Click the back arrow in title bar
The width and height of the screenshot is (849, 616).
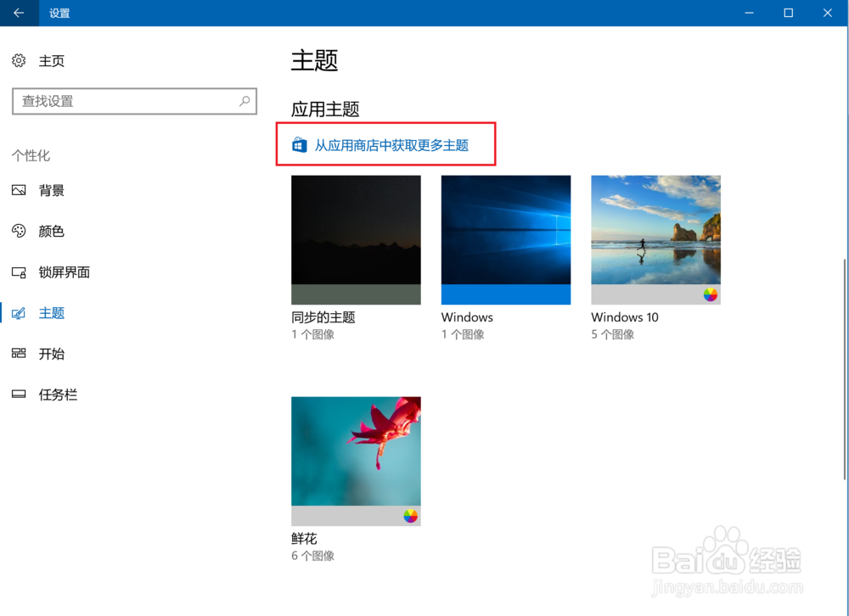click(19, 13)
